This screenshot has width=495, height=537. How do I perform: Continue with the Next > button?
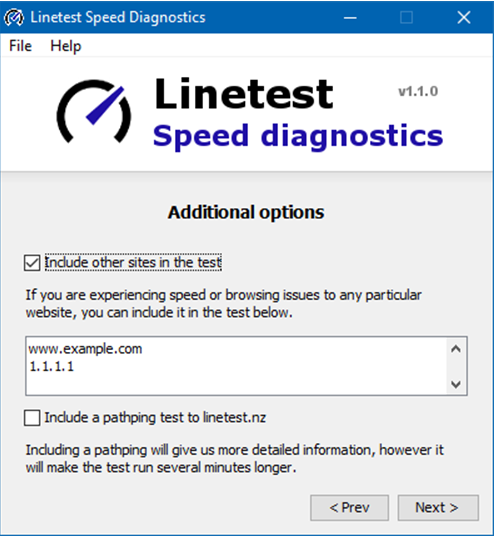pyautogui.click(x=438, y=508)
